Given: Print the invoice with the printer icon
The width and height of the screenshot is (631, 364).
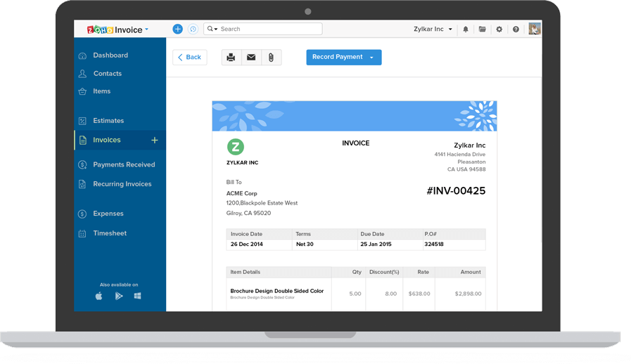Looking at the screenshot, I should pos(231,57).
